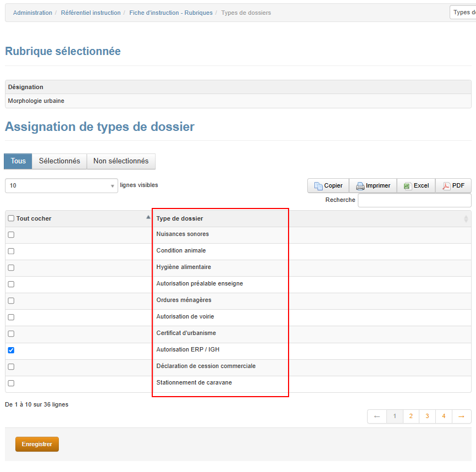The width and height of the screenshot is (476, 472).
Task: Go to next page arrow
Action: [461, 416]
